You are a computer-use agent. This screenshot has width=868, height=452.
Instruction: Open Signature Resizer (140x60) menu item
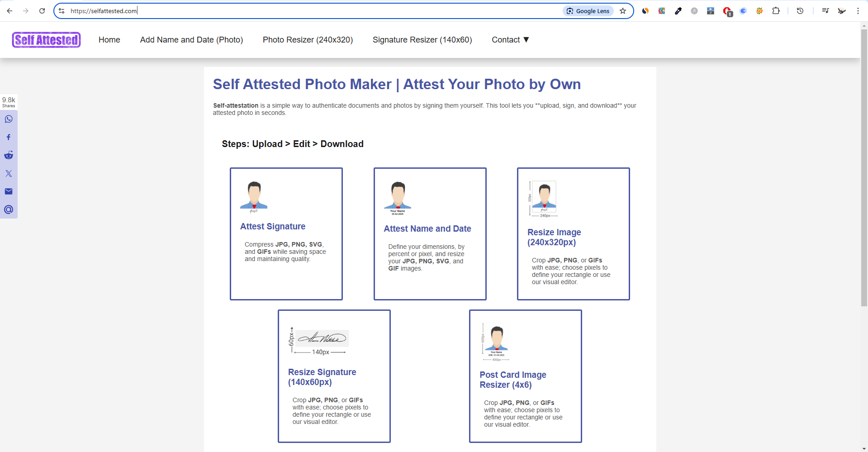[422, 40]
